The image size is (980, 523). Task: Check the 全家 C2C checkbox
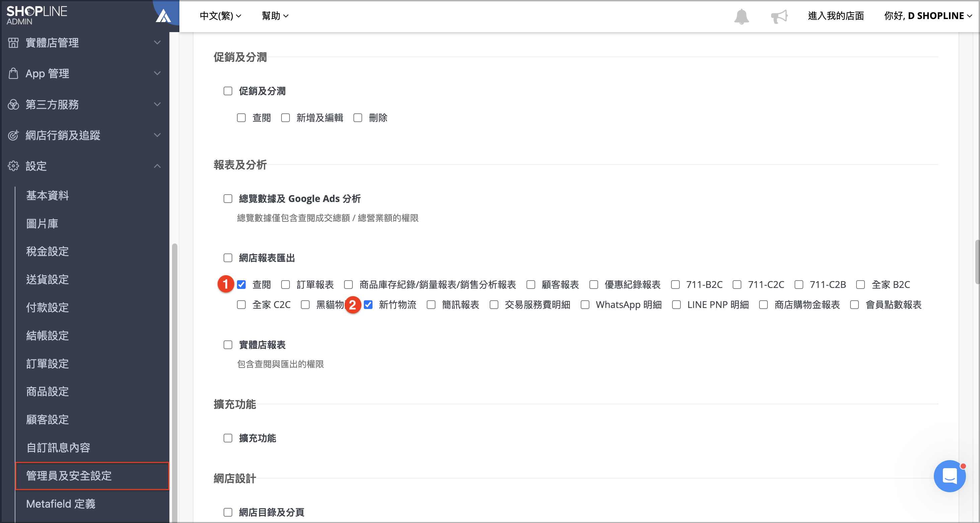[x=241, y=305]
